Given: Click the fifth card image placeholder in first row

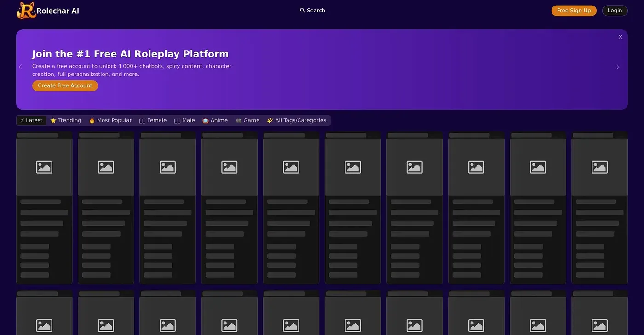Looking at the screenshot, I should [x=291, y=167].
